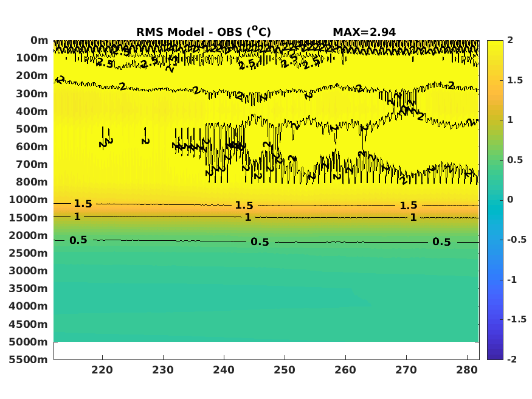
Task: Click the '250' x-axis tick label
Action: coord(285,370)
